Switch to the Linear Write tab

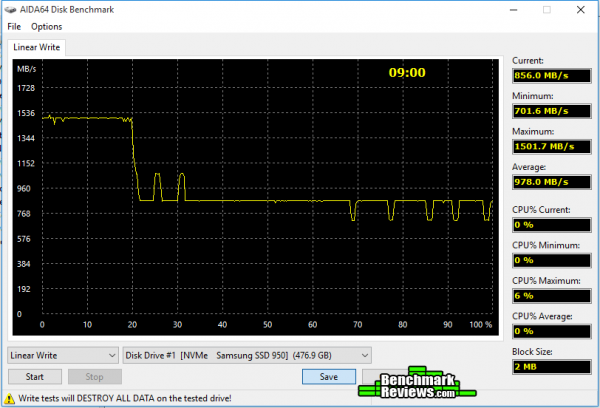point(36,47)
